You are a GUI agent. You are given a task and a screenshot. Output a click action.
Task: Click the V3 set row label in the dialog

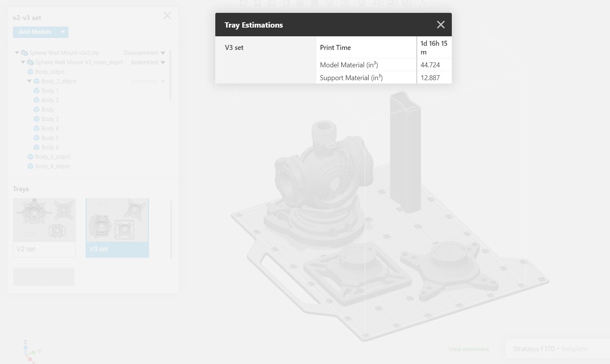click(x=234, y=48)
